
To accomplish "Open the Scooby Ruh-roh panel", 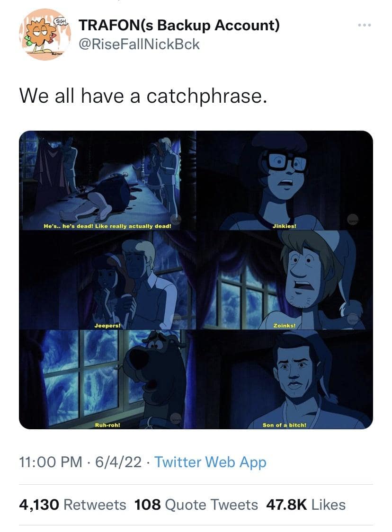I will (107, 379).
